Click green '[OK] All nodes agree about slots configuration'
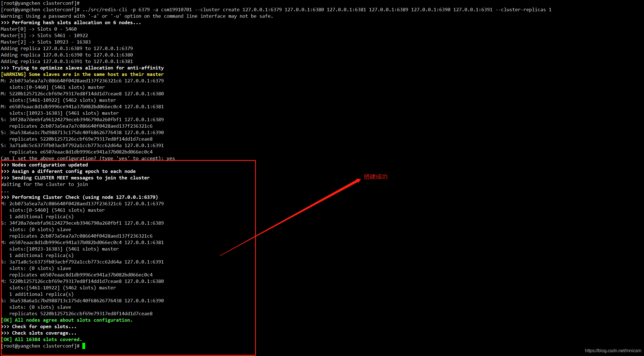Image resolution: width=644 pixels, height=356 pixels. [x=67, y=320]
